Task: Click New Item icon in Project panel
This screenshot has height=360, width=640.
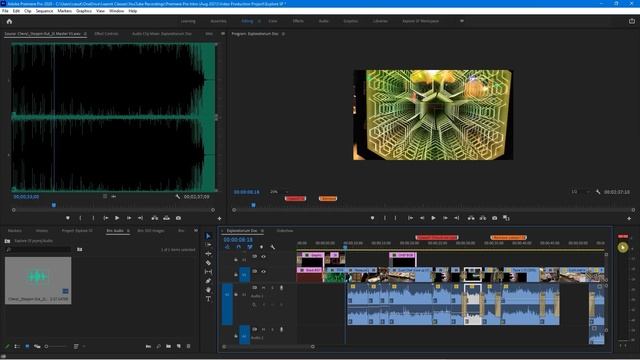Action: [179, 347]
